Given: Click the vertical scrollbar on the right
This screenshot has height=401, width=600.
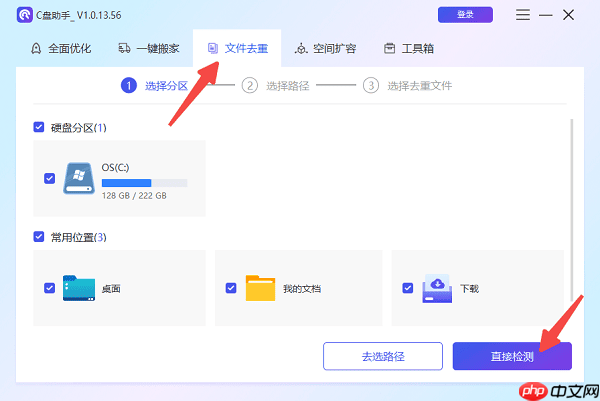Looking at the screenshot, I should (572, 210).
